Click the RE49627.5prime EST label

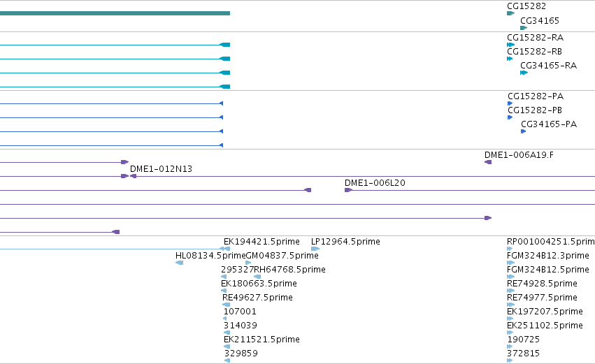point(257,298)
